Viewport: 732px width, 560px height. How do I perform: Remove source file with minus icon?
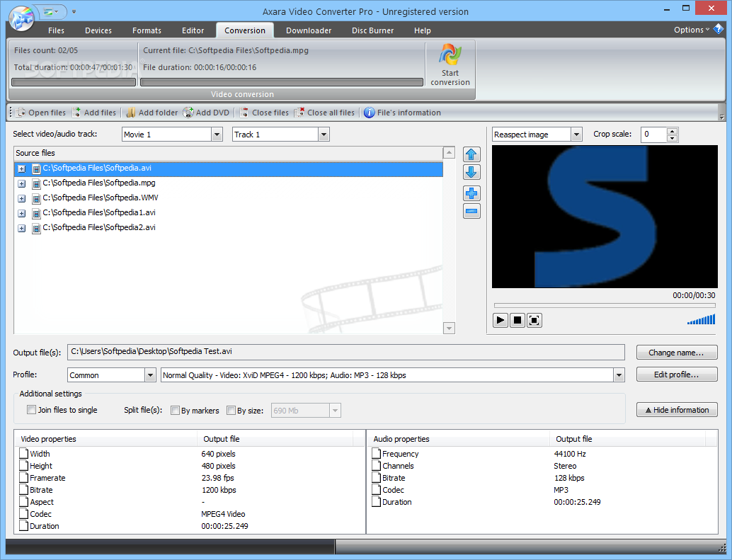471,212
